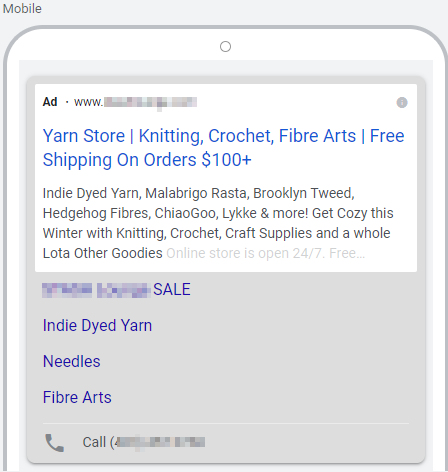Click the bold Ad label
The width and height of the screenshot is (448, 472).
point(50,102)
